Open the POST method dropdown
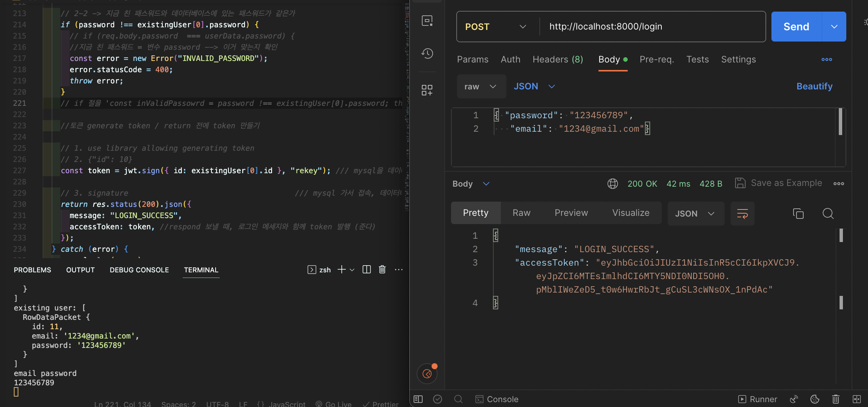The height and width of the screenshot is (407, 868). tap(496, 27)
